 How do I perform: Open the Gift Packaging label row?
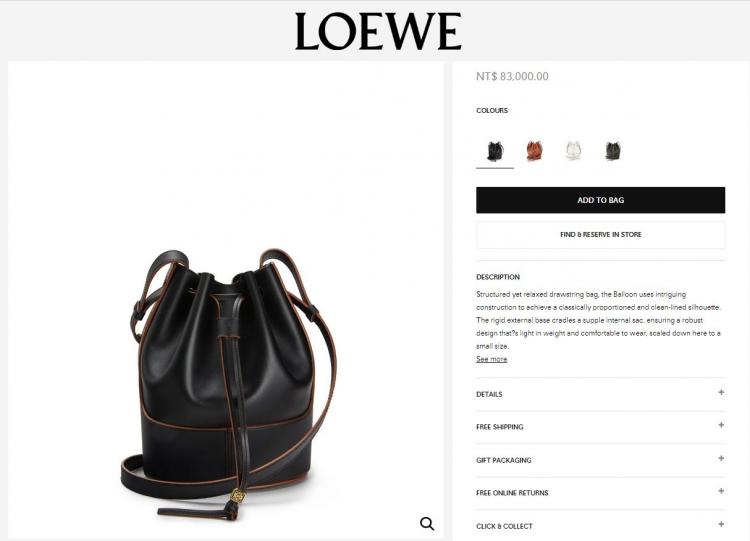pos(600,460)
